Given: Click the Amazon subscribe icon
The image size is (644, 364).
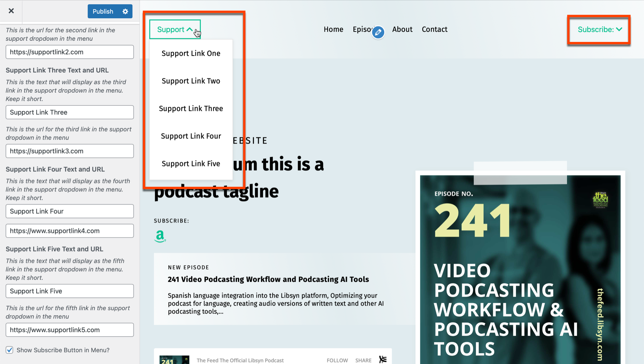Looking at the screenshot, I should 160,236.
